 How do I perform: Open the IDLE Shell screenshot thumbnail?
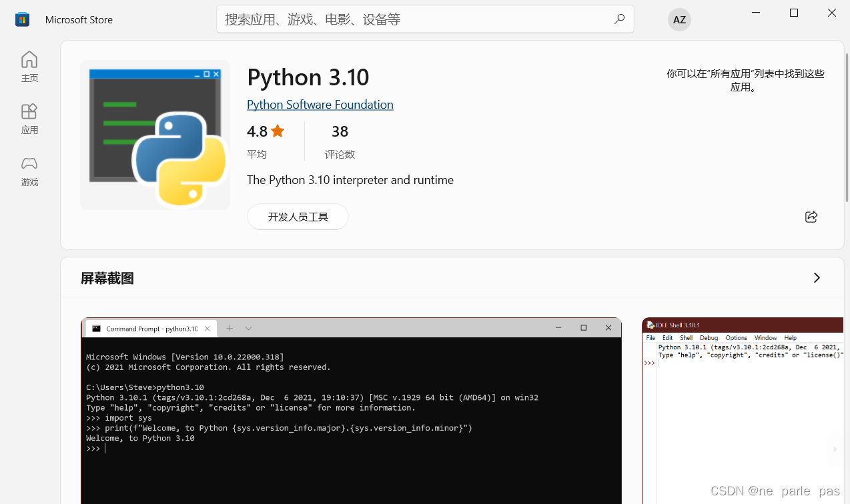(743, 411)
